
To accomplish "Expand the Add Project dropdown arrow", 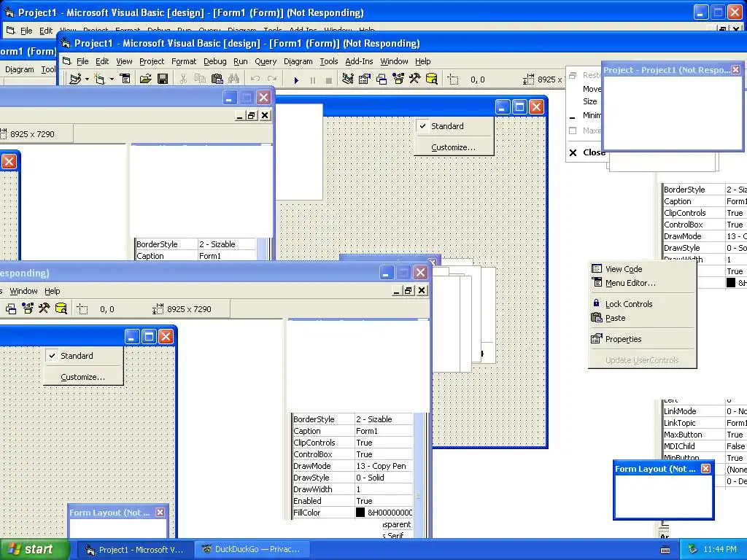I will coord(87,79).
